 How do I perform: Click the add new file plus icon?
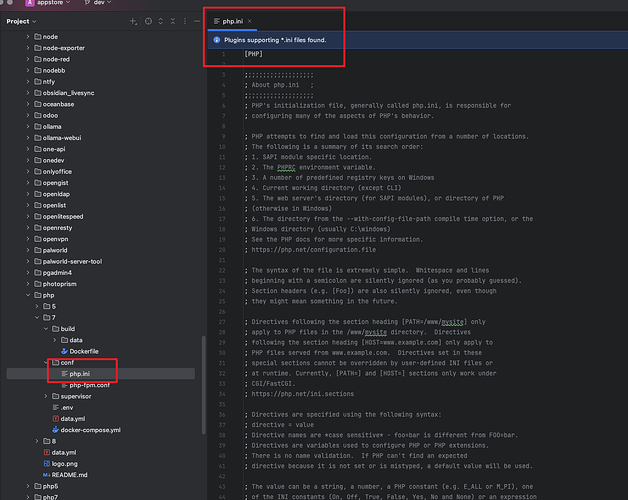133,21
